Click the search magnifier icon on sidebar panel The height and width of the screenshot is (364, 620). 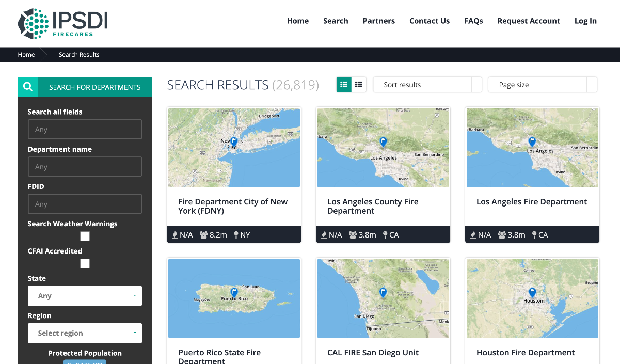tap(28, 87)
